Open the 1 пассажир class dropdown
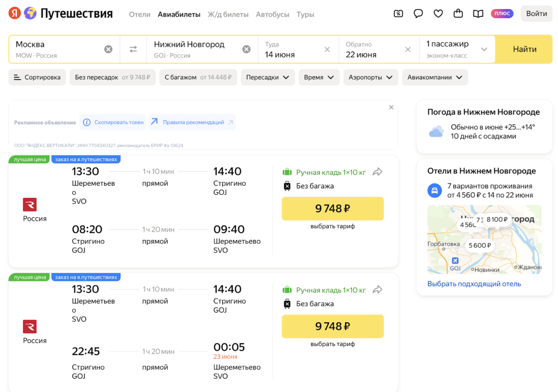Image resolution: width=558 pixels, height=392 pixels. 457,49
